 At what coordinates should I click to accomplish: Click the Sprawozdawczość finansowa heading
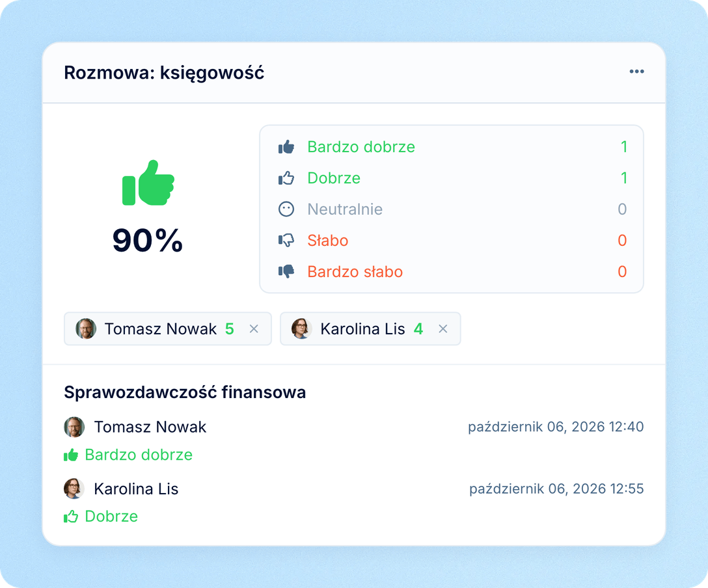[x=185, y=392]
